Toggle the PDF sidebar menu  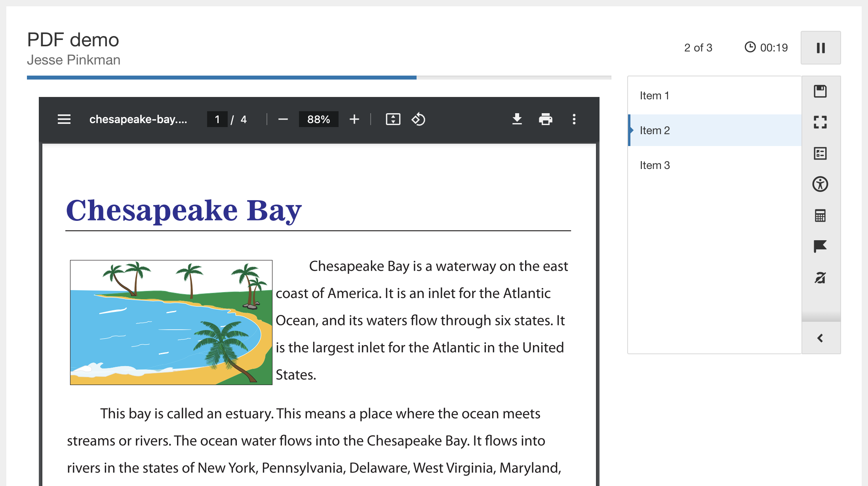click(x=64, y=119)
